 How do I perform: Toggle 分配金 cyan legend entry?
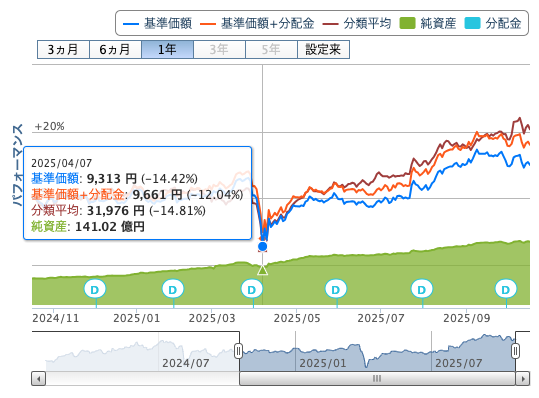(493, 23)
